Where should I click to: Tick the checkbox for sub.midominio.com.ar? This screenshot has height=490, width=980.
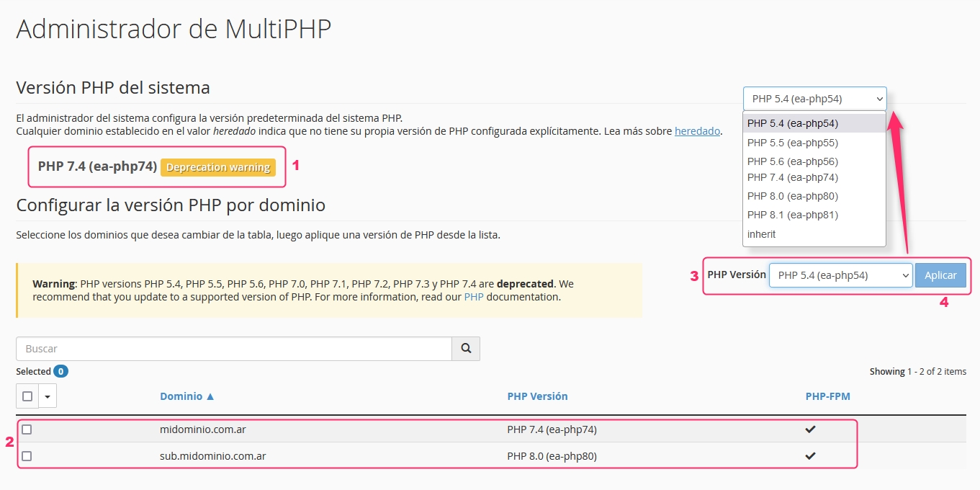tap(27, 456)
